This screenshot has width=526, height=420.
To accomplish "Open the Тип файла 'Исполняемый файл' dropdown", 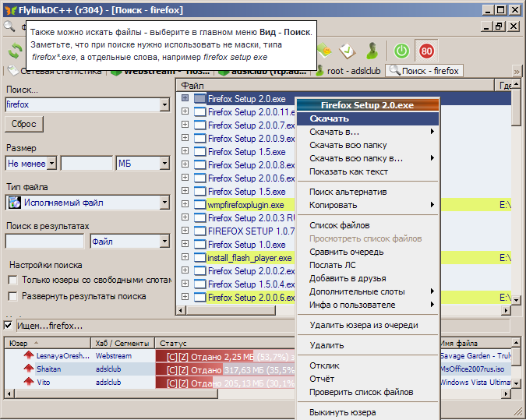I will pos(164,203).
